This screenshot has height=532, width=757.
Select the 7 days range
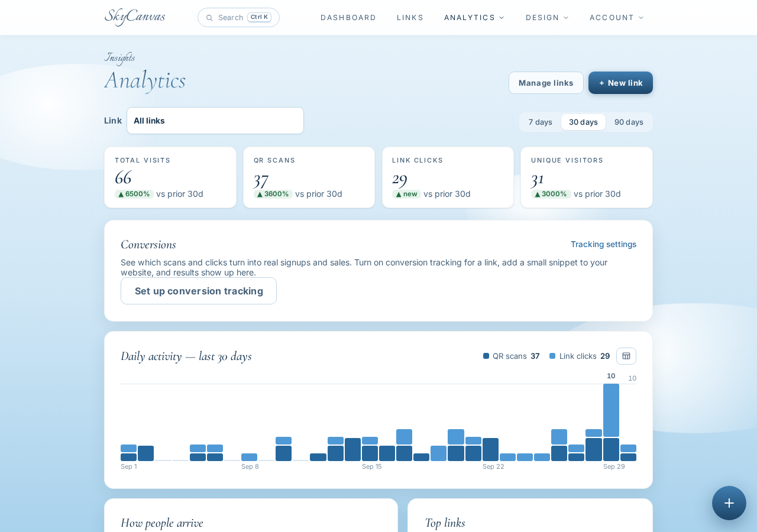pos(541,122)
